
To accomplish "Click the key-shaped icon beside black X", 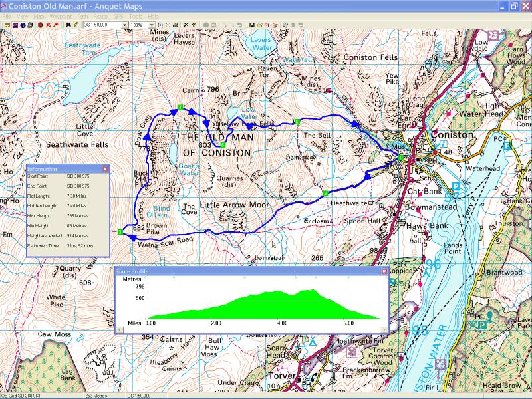I will [x=194, y=25].
